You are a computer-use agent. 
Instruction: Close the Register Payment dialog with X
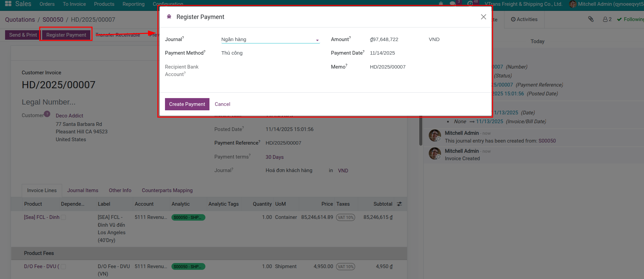(x=483, y=17)
